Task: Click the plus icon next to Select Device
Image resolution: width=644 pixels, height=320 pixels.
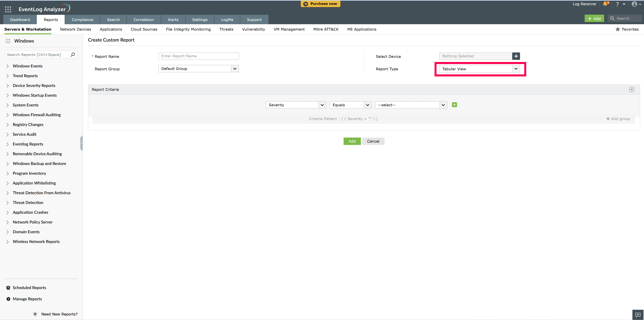Action: point(516,56)
